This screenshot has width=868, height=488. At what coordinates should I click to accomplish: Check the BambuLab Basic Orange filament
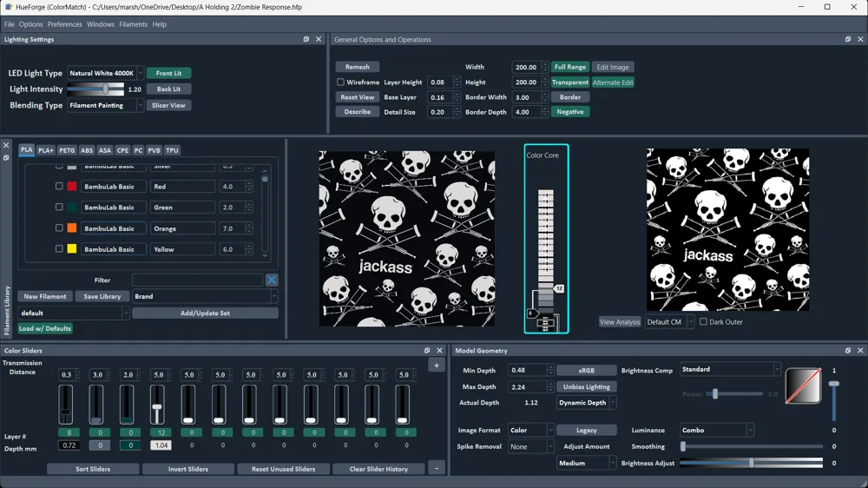tap(59, 228)
